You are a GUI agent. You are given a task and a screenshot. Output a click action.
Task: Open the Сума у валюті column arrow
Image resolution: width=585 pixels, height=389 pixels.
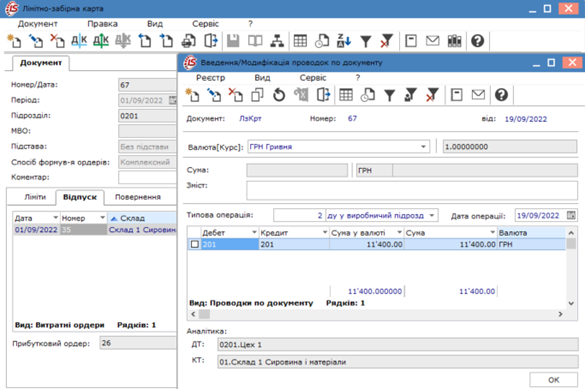pos(399,232)
